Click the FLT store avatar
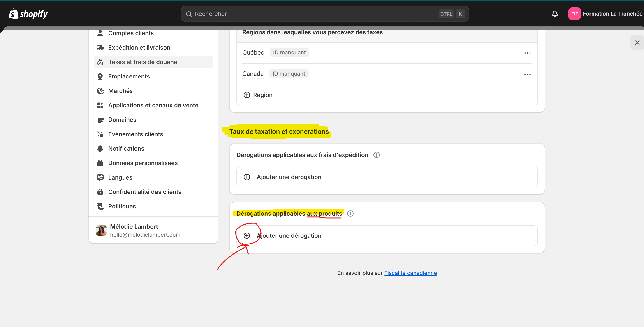This screenshot has height=327, width=644. coord(574,14)
